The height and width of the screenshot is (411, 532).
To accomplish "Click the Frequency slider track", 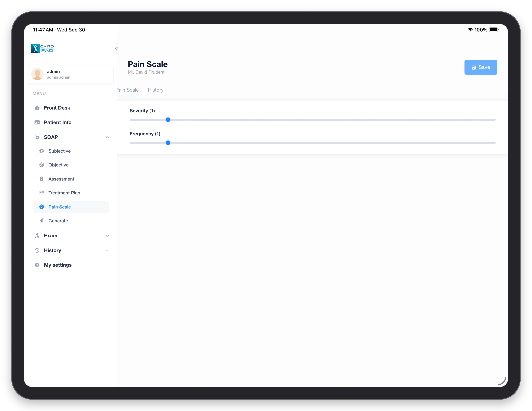I will pos(313,143).
